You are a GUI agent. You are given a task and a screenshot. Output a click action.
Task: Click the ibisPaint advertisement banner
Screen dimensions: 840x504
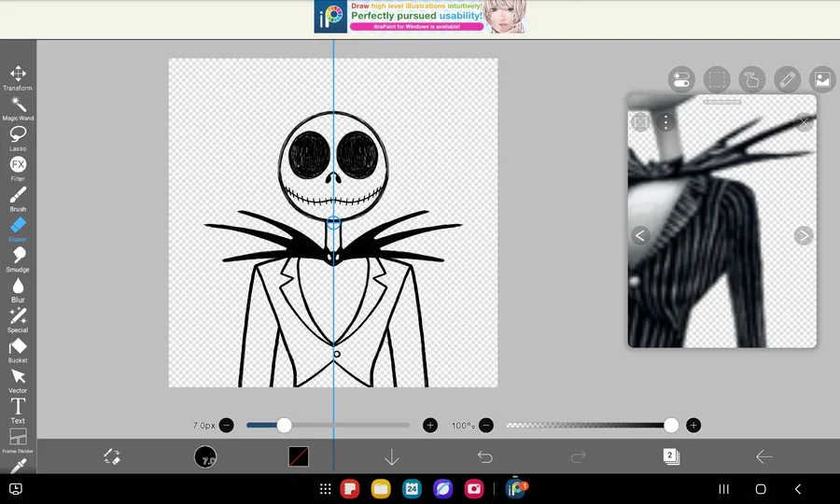coord(420,17)
